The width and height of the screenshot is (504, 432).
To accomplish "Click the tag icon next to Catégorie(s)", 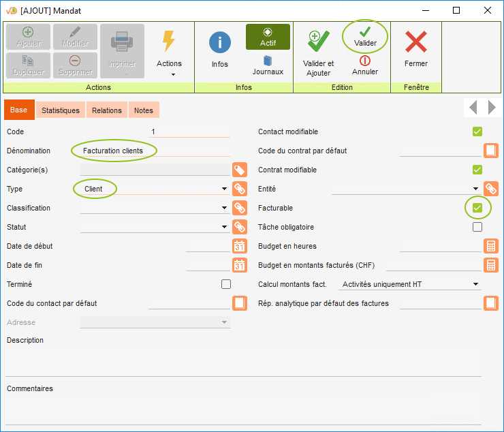I will (239, 170).
